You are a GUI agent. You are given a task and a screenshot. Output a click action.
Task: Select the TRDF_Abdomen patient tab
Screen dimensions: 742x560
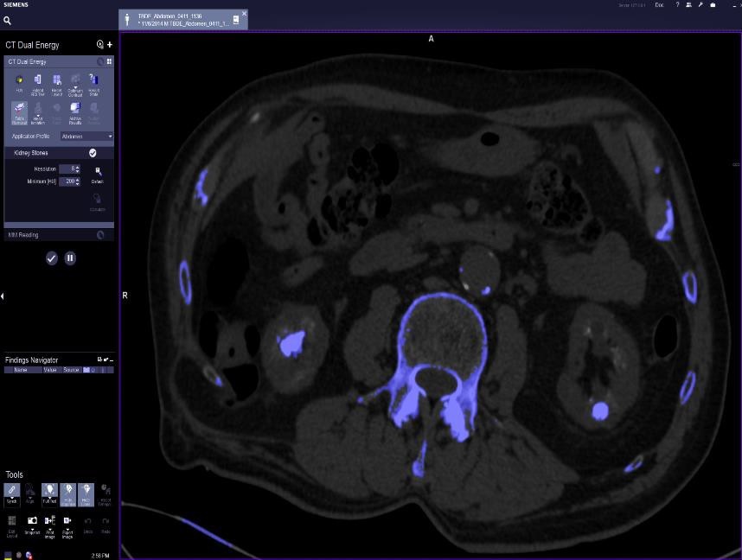pyautogui.click(x=183, y=19)
